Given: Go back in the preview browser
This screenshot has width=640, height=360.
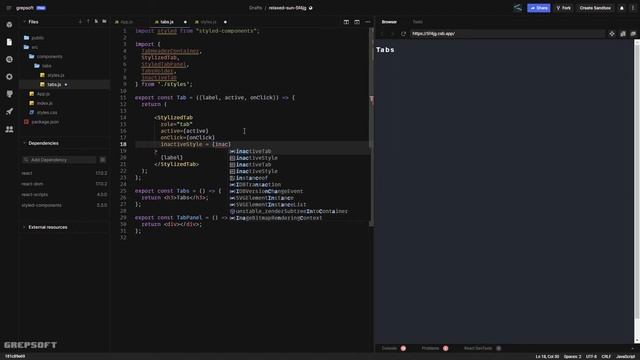Looking at the screenshot, I should pos(382,34).
